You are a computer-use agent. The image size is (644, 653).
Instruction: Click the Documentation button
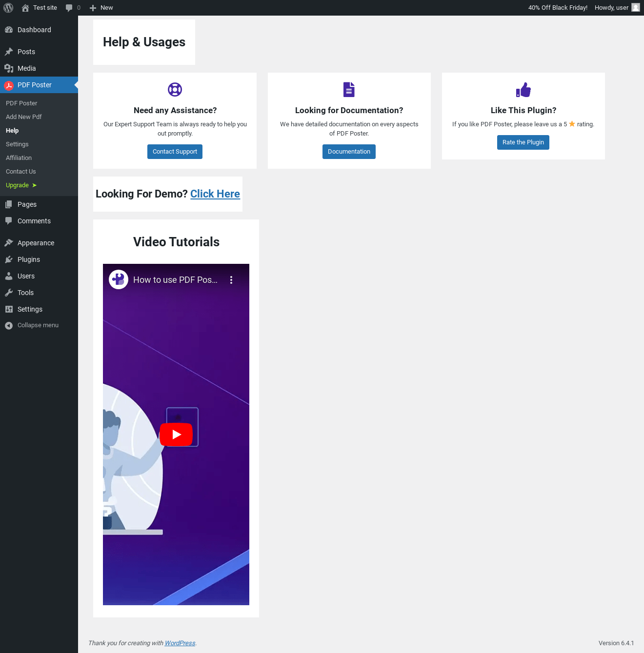coord(349,152)
